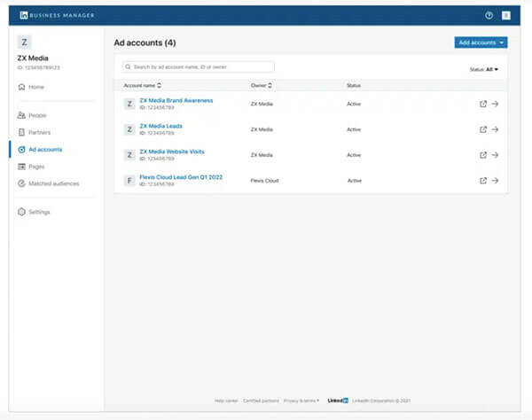Screen dimensions: 532x420
Task: Click Z avatar of ZX Media Brand Awareness
Action: [129, 104]
